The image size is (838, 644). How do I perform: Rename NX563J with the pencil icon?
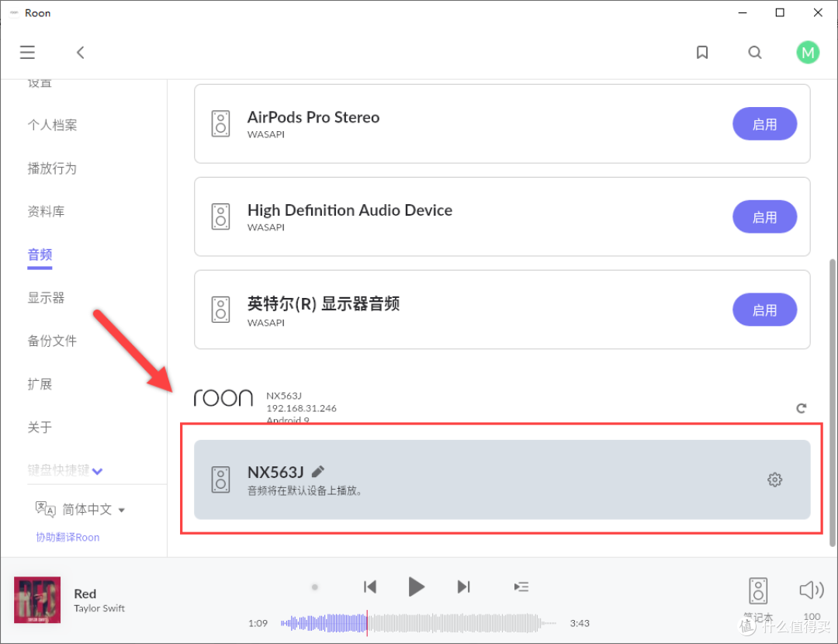[318, 471]
